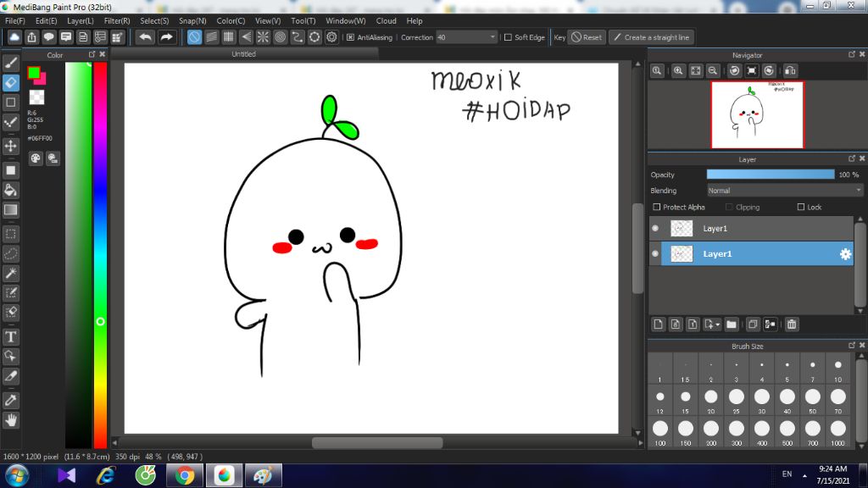This screenshot has height=488, width=868.
Task: Hide the top Layer1 visibility dot
Action: 655,229
